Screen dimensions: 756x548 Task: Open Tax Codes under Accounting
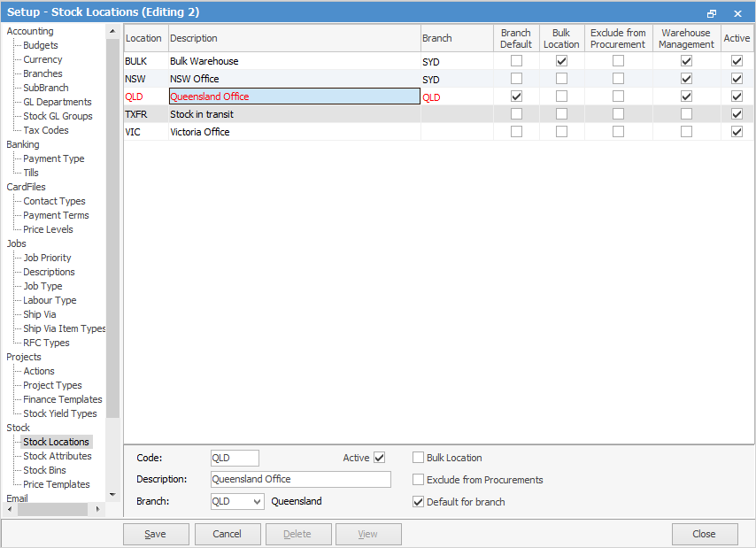point(45,130)
